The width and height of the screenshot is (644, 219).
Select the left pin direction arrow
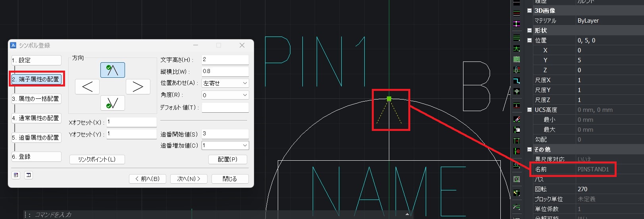87,86
